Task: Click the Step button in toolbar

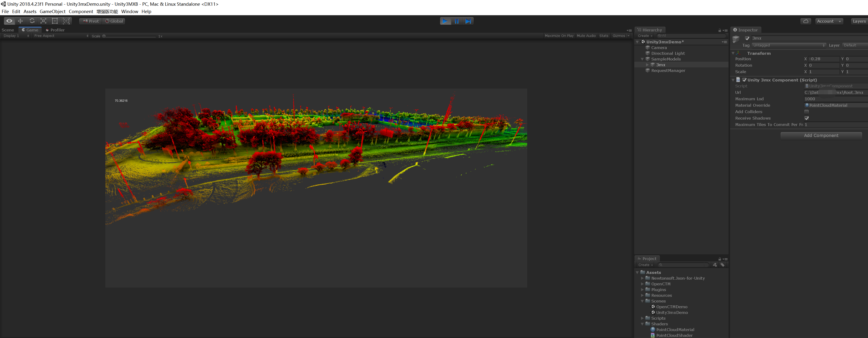Action: point(468,21)
